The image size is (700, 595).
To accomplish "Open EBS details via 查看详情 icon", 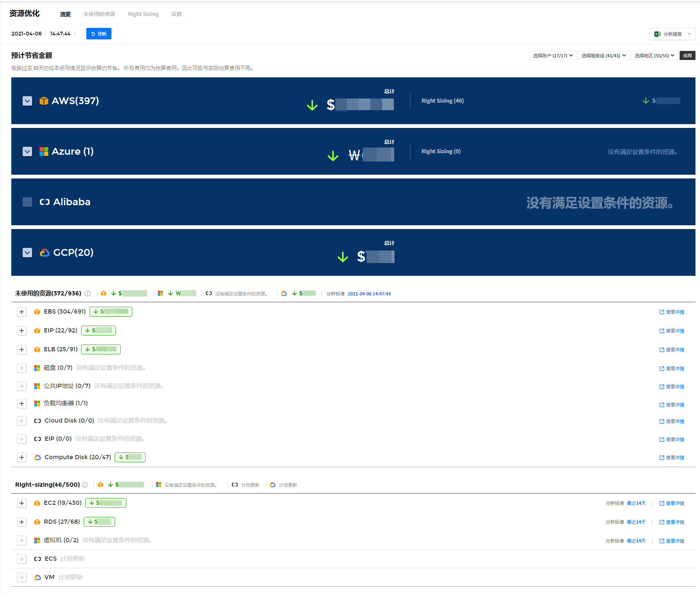I will pos(662,312).
